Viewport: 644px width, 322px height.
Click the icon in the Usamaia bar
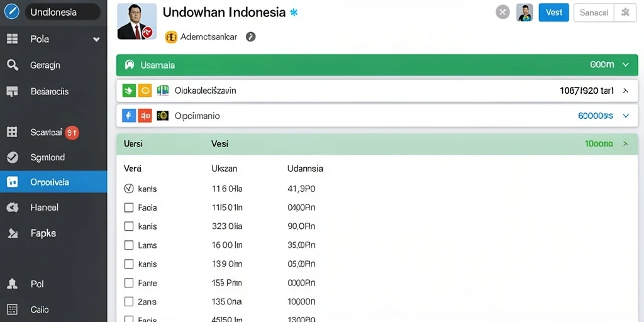(130, 65)
